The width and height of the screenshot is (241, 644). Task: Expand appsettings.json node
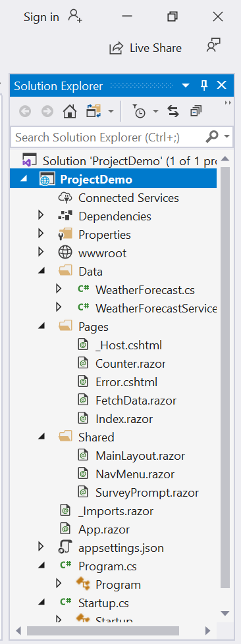40,547
